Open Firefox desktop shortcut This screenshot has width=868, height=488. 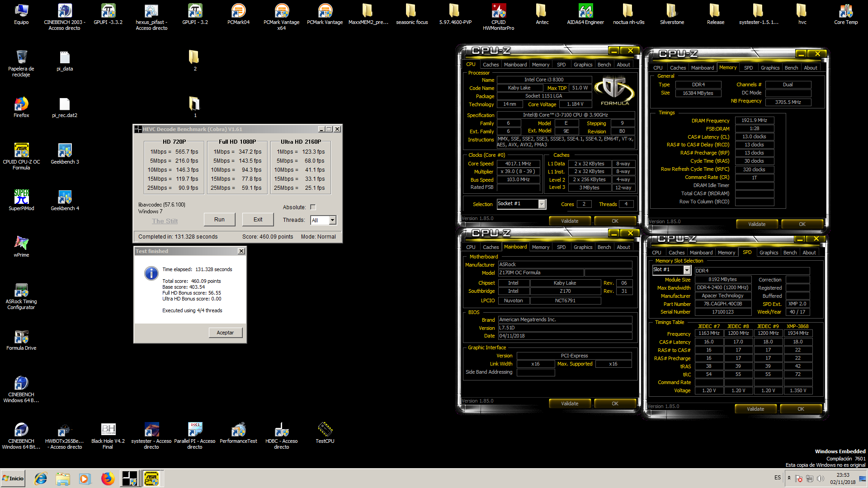pyautogui.click(x=21, y=107)
